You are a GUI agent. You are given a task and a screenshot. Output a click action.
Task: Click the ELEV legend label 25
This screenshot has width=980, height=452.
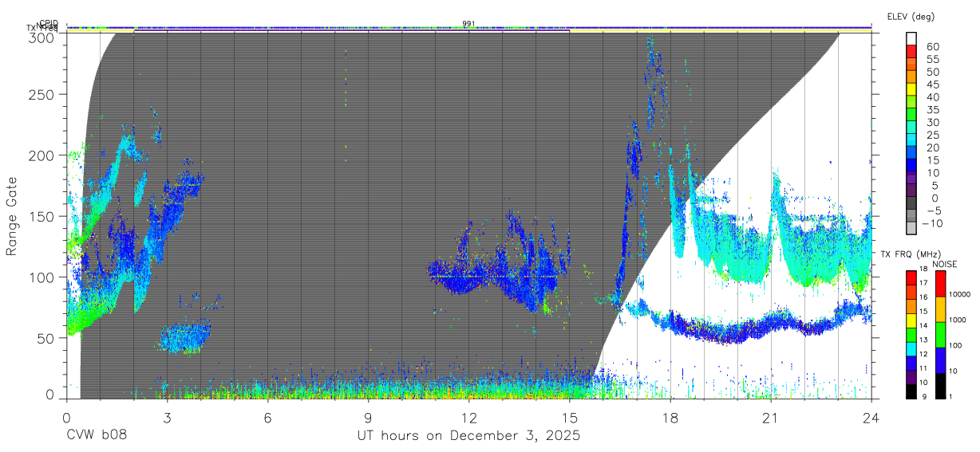(932, 135)
